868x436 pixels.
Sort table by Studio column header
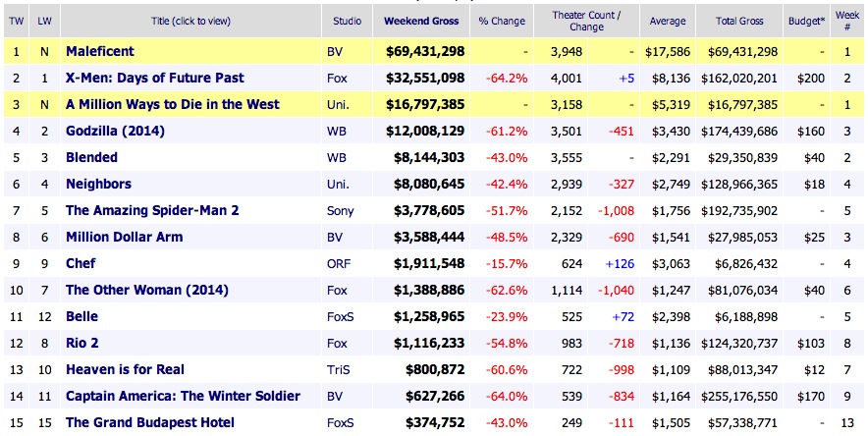pyautogui.click(x=346, y=21)
